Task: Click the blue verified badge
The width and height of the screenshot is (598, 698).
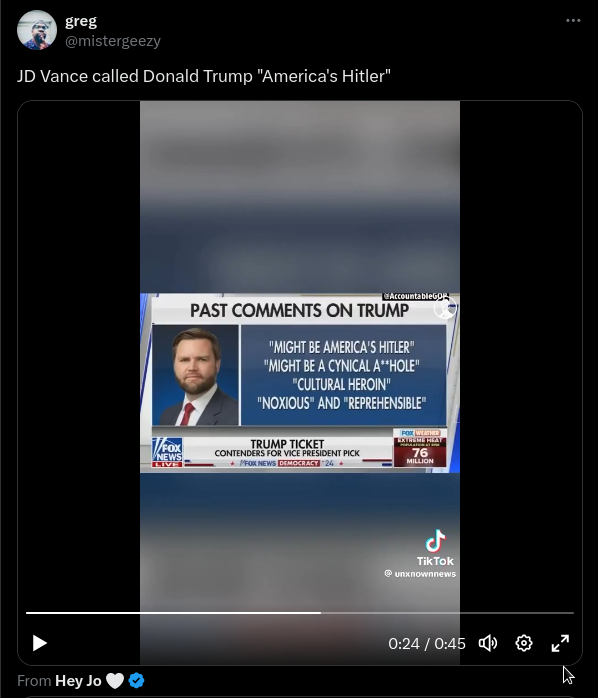Action: pyautogui.click(x=136, y=681)
